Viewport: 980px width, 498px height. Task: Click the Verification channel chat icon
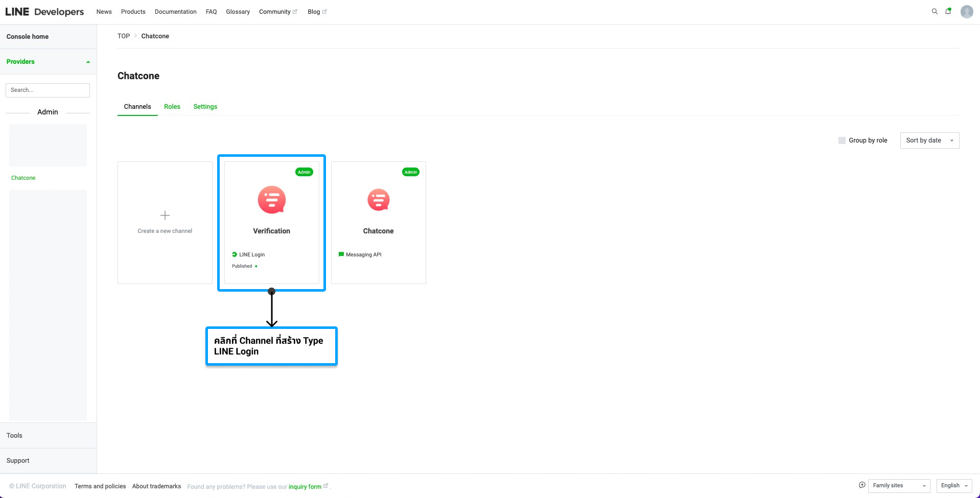[x=272, y=200]
